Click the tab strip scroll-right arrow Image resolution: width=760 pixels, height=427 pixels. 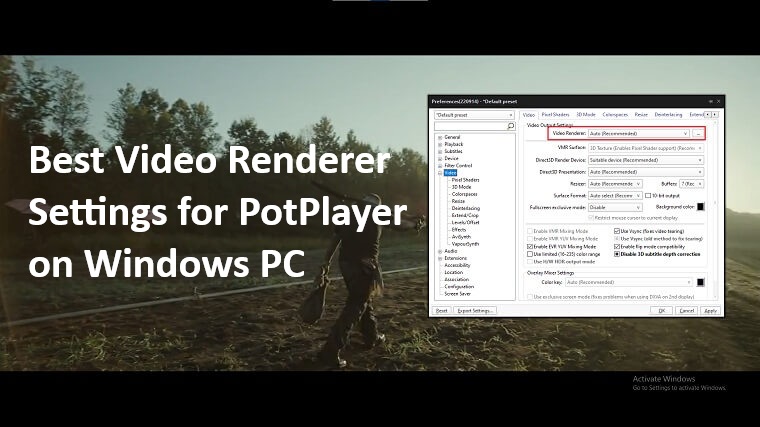coord(715,114)
